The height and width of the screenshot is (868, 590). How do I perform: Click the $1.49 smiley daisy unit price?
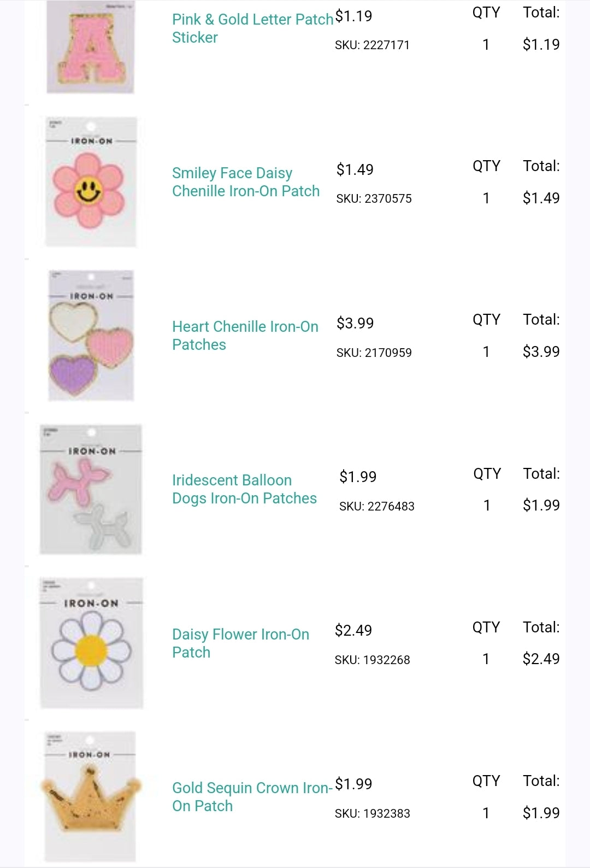pyautogui.click(x=355, y=169)
